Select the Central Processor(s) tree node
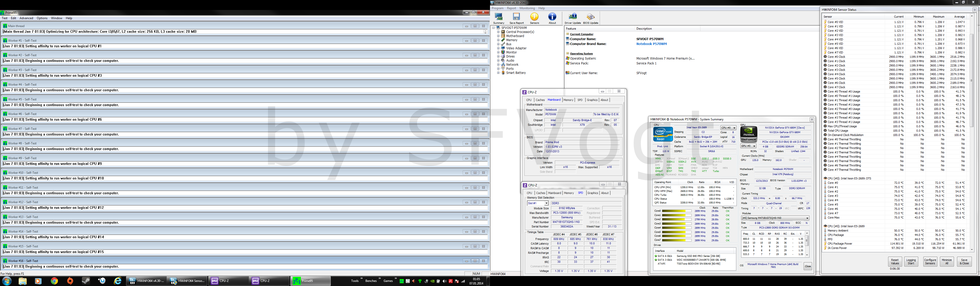Screen dimensions: 980x286 click(520, 32)
